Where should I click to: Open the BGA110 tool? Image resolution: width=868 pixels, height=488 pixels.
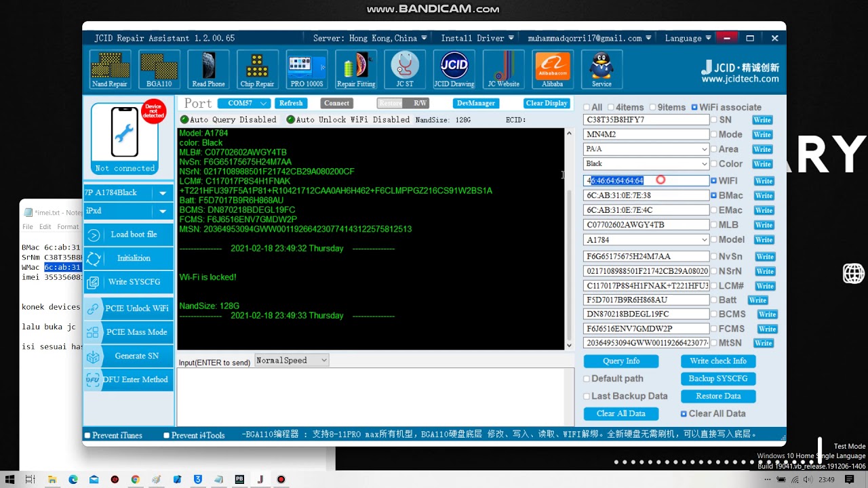(159, 69)
